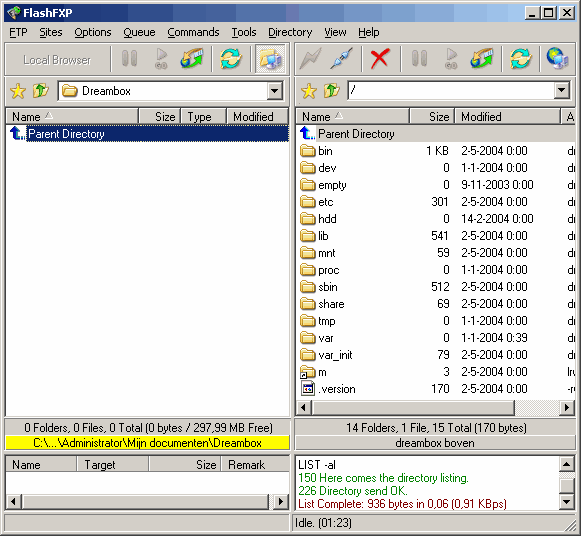Viewport: 581px width, 536px height.
Task: Open the Options menu
Action: [x=93, y=33]
